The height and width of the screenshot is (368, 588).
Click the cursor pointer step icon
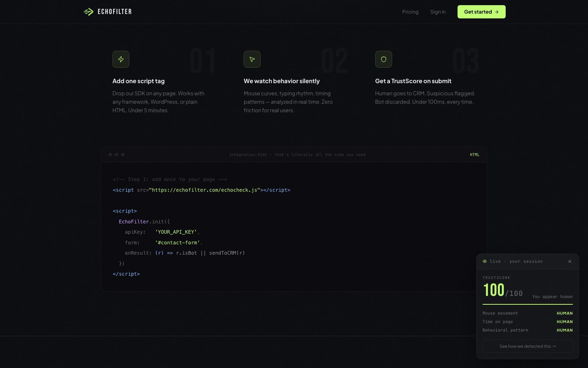pos(252,59)
